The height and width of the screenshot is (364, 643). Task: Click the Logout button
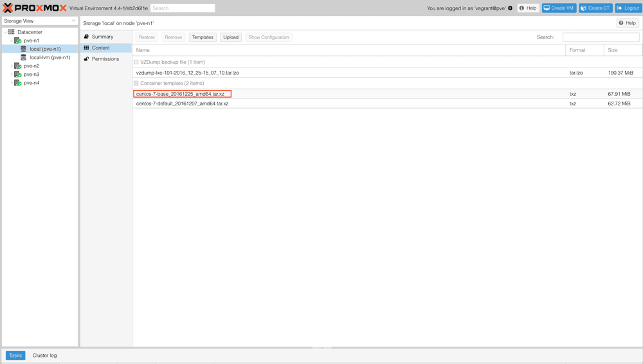point(628,8)
